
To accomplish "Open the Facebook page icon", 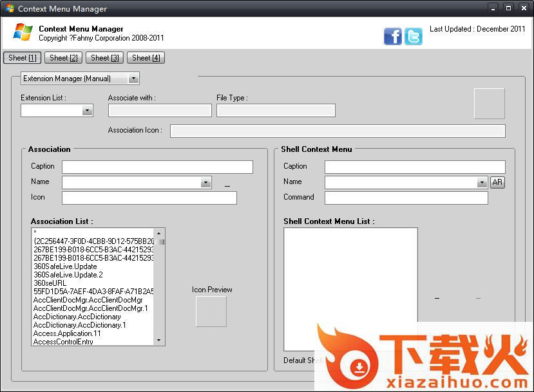I will 393,36.
